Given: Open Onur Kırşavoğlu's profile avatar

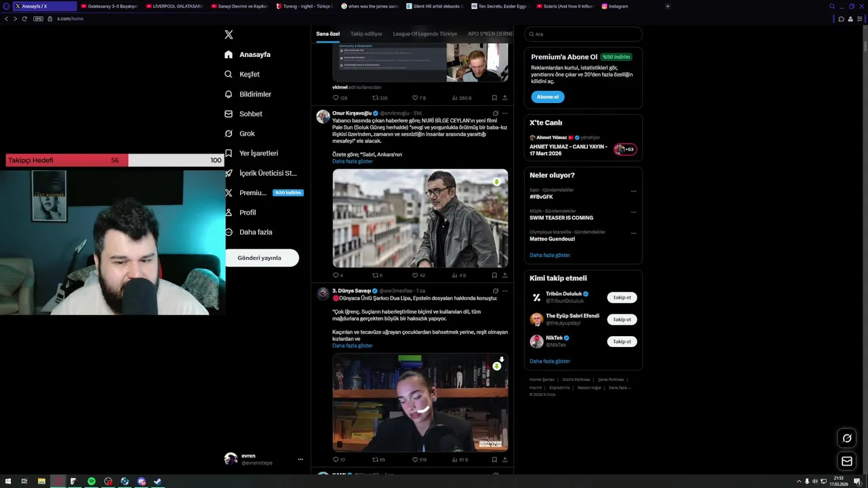Looking at the screenshot, I should pos(323,117).
